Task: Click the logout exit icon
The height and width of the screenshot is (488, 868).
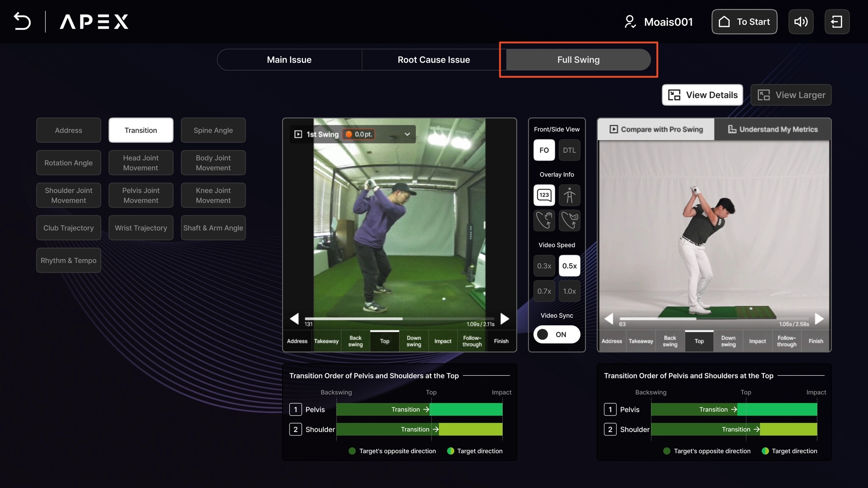Action: pos(837,22)
